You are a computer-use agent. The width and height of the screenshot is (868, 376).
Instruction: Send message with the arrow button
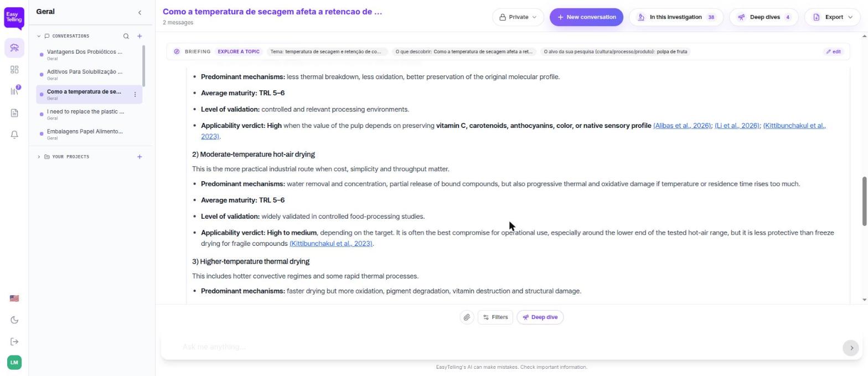pyautogui.click(x=851, y=348)
